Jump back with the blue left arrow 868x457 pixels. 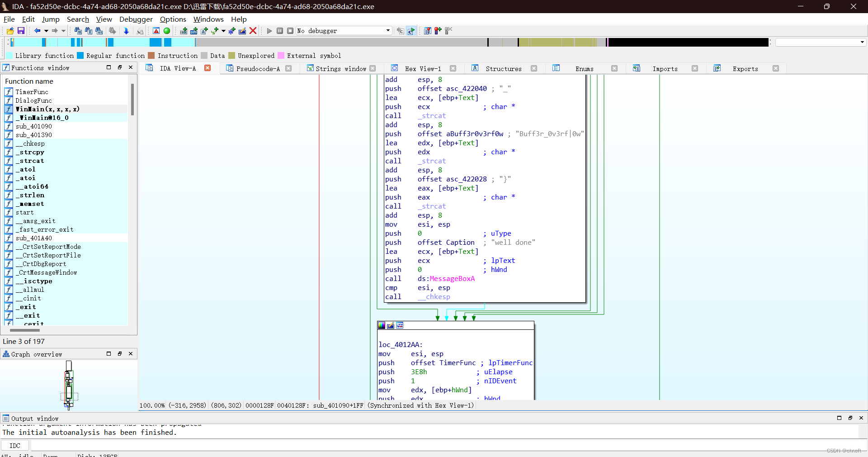pos(37,31)
